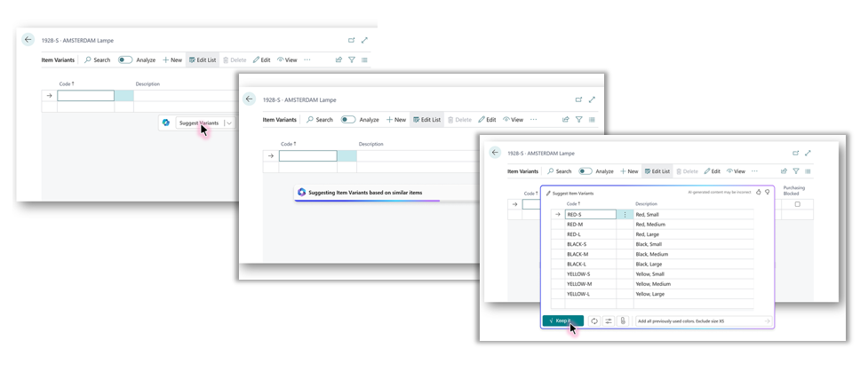The width and height of the screenshot is (868, 380).
Task: Open filter pane in front-right window
Action: (x=796, y=171)
